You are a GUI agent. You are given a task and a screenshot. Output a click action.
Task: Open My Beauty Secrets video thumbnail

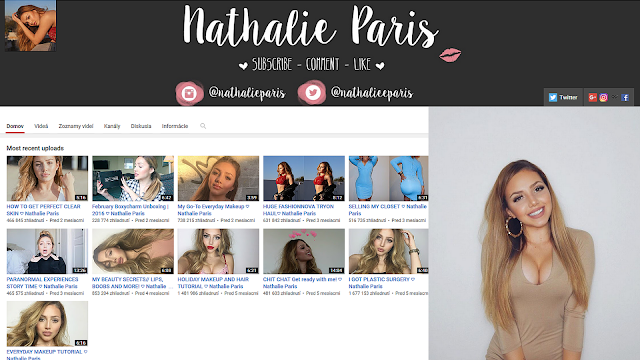point(133,251)
